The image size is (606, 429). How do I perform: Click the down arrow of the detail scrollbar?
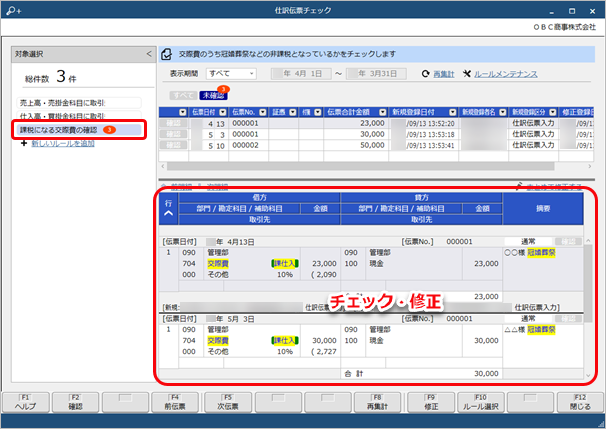pos(588,375)
